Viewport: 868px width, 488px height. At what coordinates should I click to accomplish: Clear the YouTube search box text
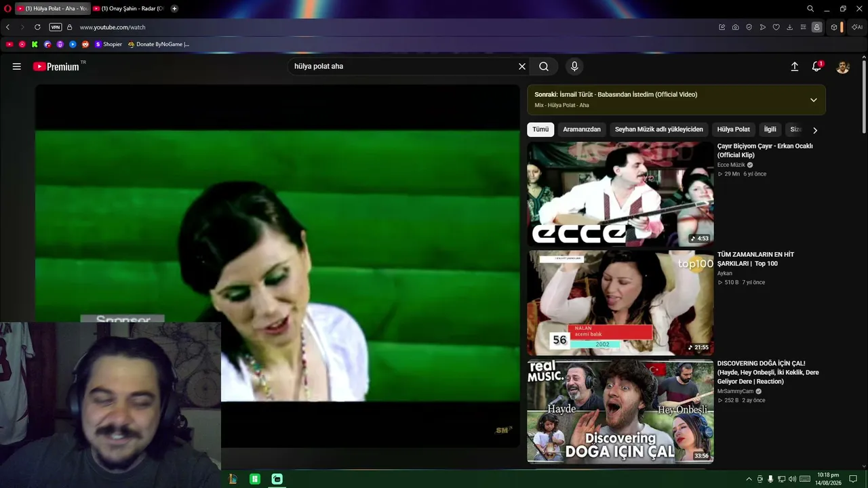[x=522, y=66]
